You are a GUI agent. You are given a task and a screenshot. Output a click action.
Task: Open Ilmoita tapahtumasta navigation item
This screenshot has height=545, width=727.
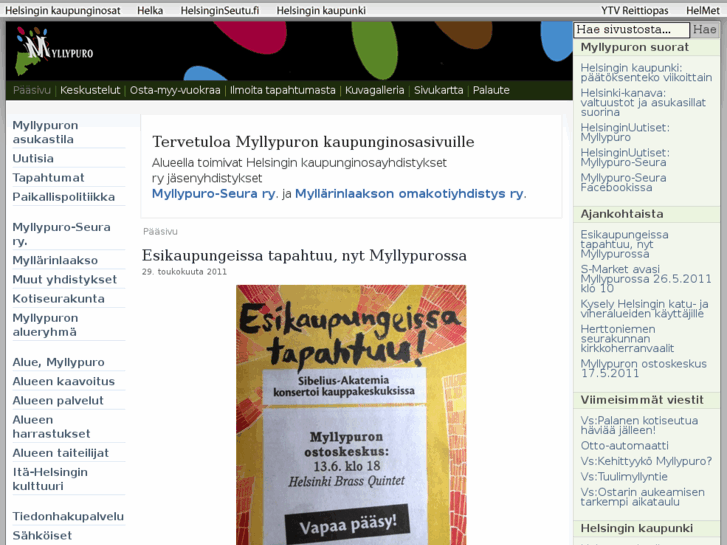click(x=282, y=90)
